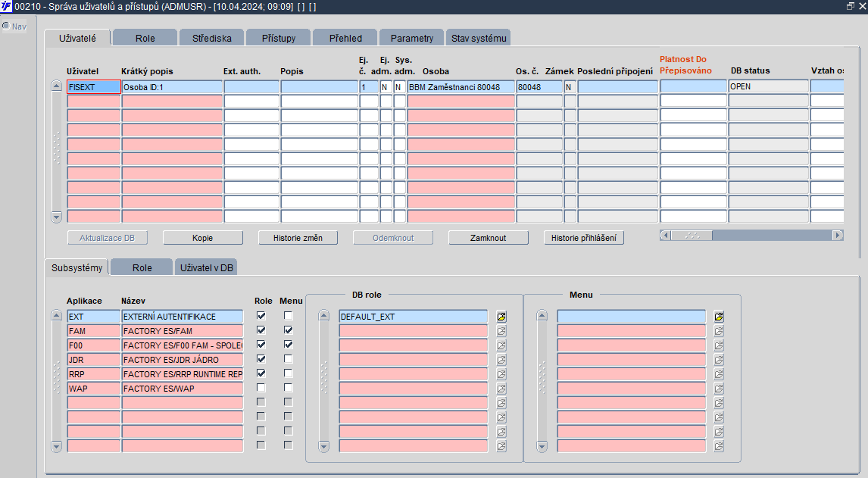The image size is (868, 478).
Task: Click horizontal scrollbar left arrow of users table
Action: (666, 236)
